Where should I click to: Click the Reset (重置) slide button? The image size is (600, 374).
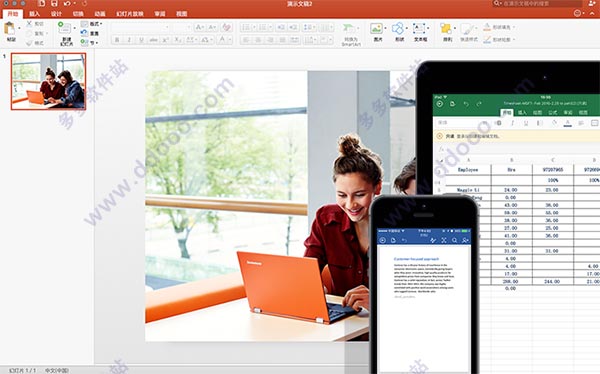click(90, 33)
